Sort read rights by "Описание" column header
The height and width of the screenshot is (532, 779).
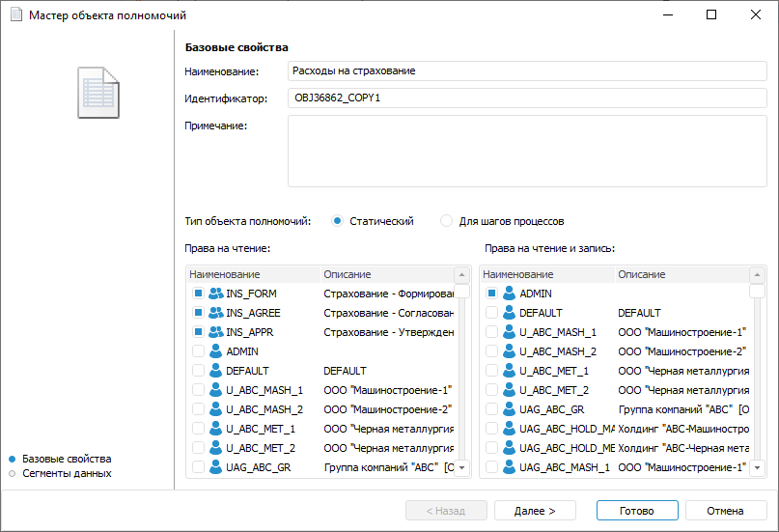pos(384,274)
